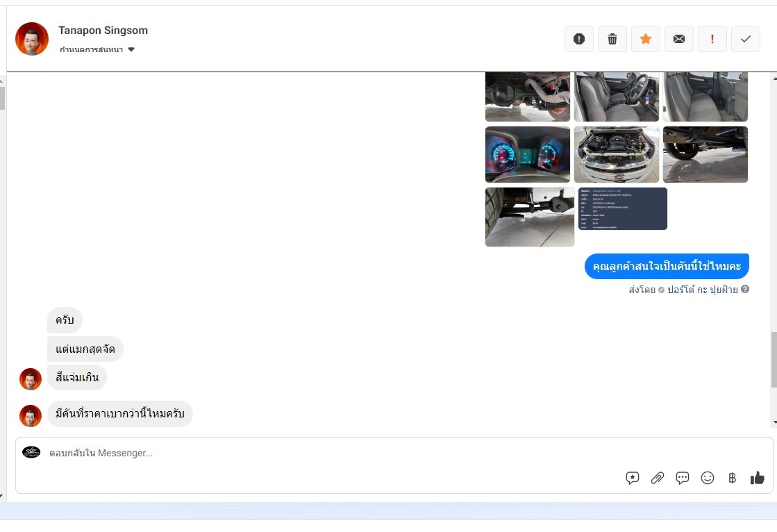Mark conversation done with checkmark
Screen dimensions: 777x532
coord(746,39)
